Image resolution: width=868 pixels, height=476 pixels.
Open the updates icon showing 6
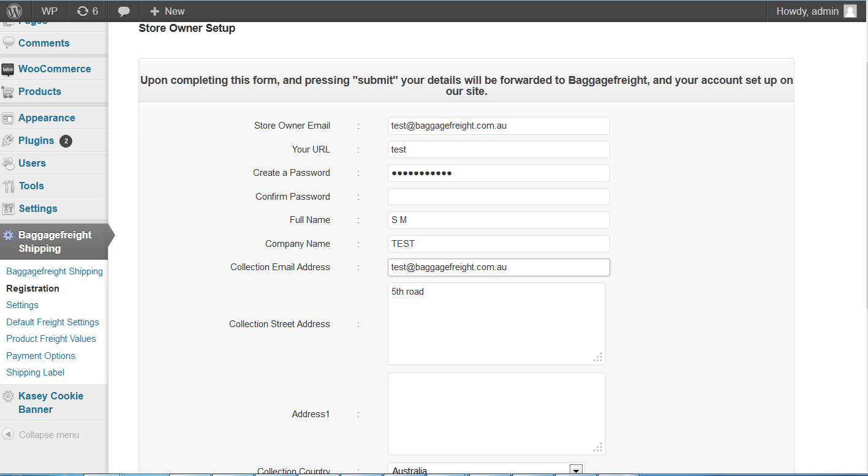[x=88, y=11]
